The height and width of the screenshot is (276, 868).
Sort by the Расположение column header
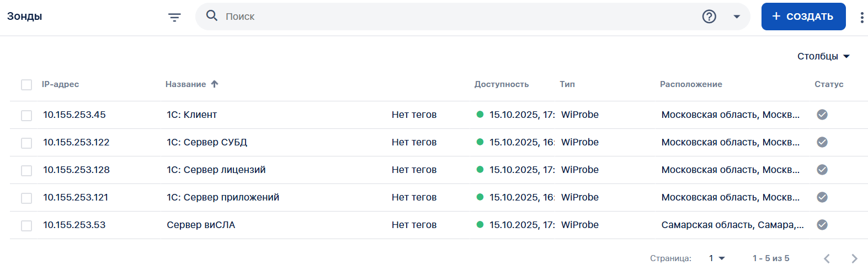(x=691, y=84)
